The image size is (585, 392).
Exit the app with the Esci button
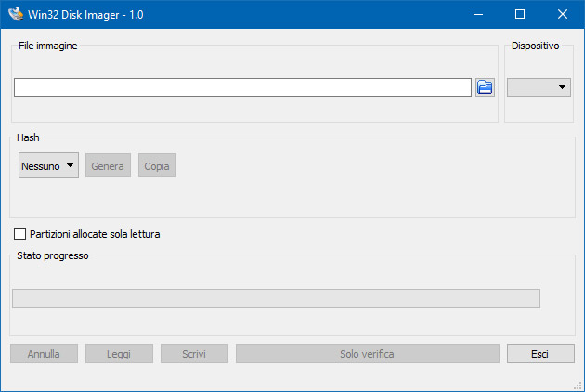tap(540, 354)
